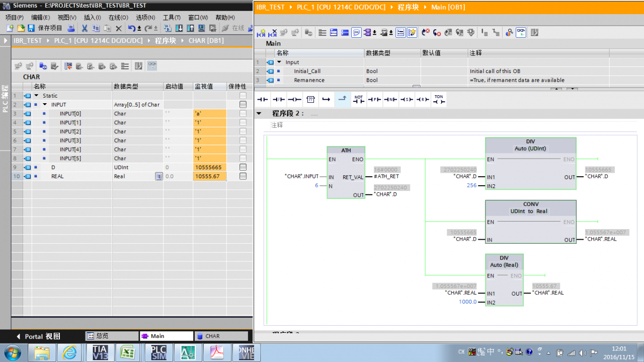Open the 帮助(H) menu
The image size is (644, 362).
pyautogui.click(x=225, y=17)
